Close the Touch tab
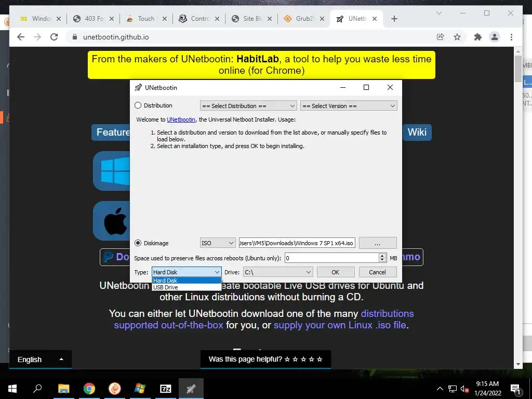The height and width of the screenshot is (399, 532). [165, 19]
